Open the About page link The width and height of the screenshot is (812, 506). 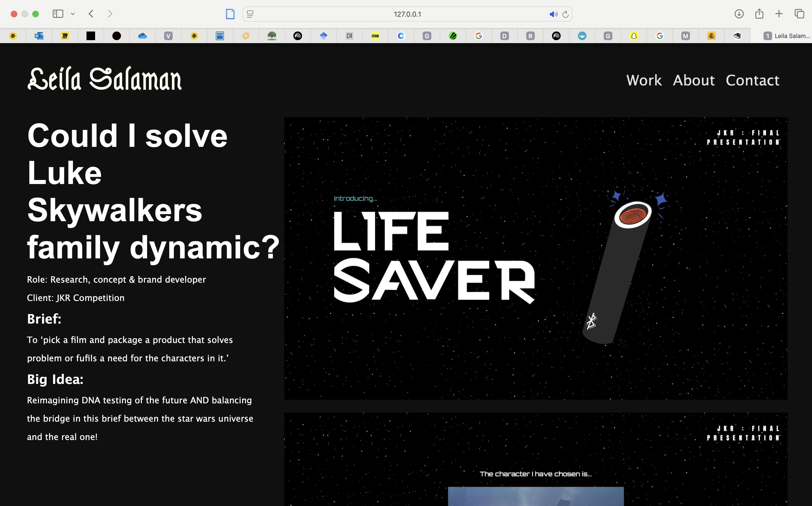click(693, 80)
